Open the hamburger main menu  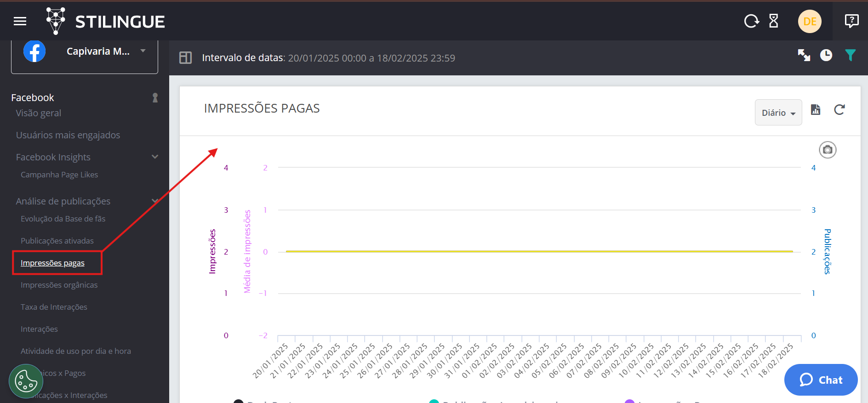click(20, 21)
